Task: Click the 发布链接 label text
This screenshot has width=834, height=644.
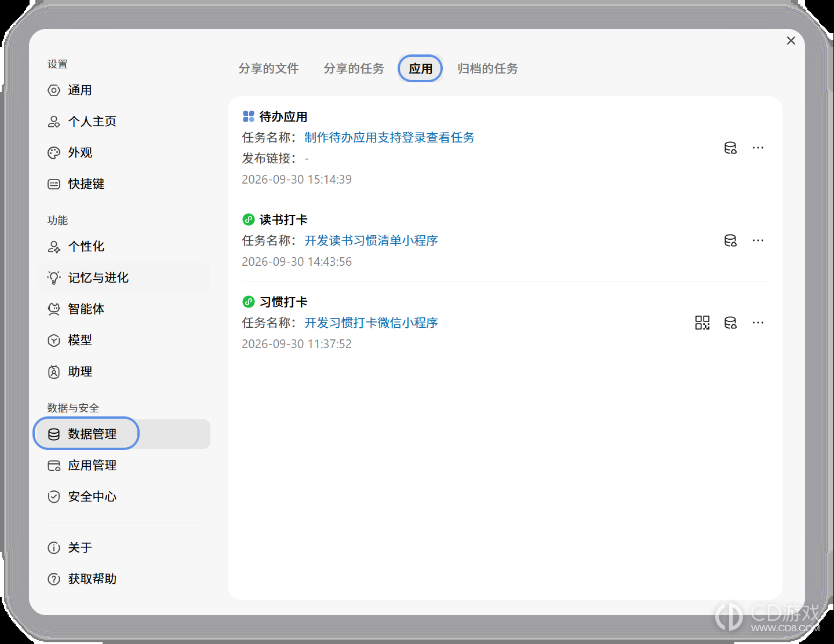Action: pyautogui.click(x=269, y=159)
